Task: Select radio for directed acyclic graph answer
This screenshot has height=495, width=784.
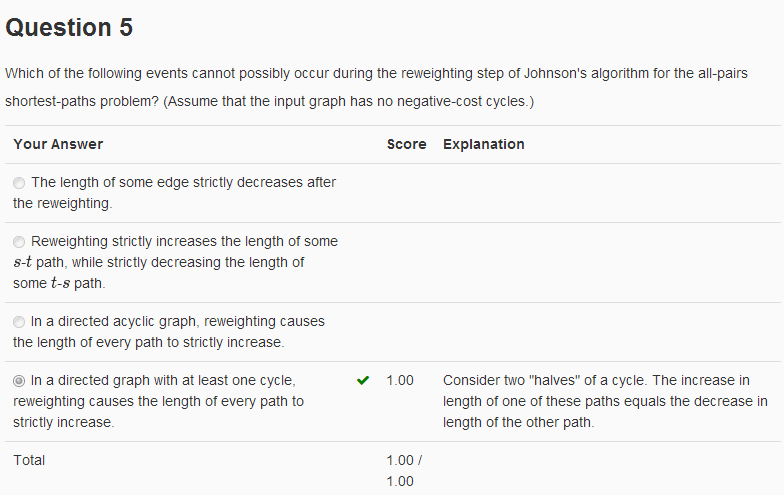Action: [19, 322]
